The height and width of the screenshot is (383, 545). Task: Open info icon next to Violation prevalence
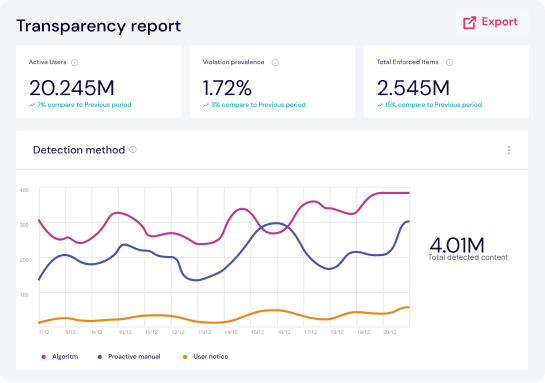coord(275,63)
